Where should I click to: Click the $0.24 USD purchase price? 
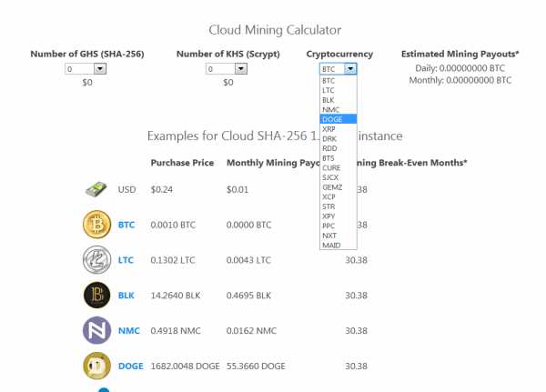(162, 190)
